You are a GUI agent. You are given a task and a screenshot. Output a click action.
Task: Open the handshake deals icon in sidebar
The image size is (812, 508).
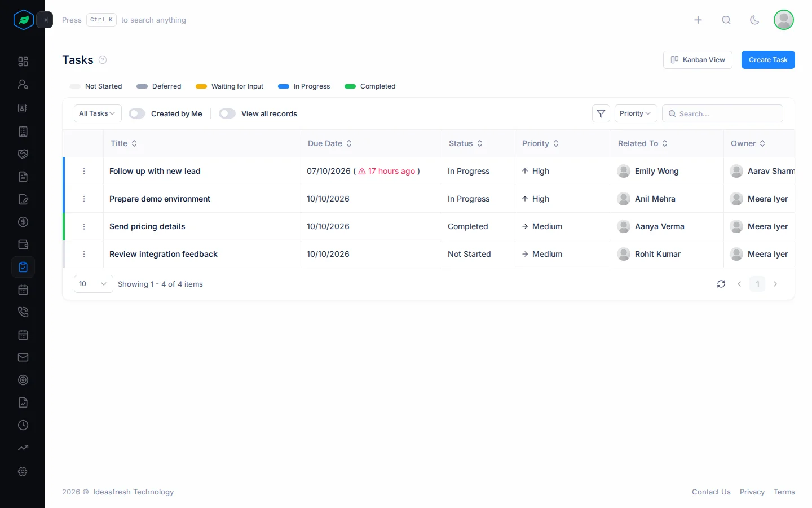[x=23, y=154]
